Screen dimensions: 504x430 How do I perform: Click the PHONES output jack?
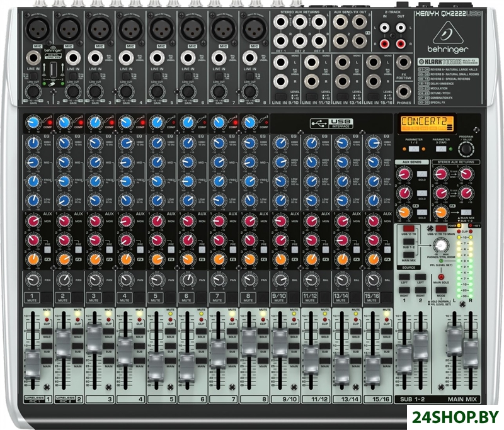click(x=403, y=92)
